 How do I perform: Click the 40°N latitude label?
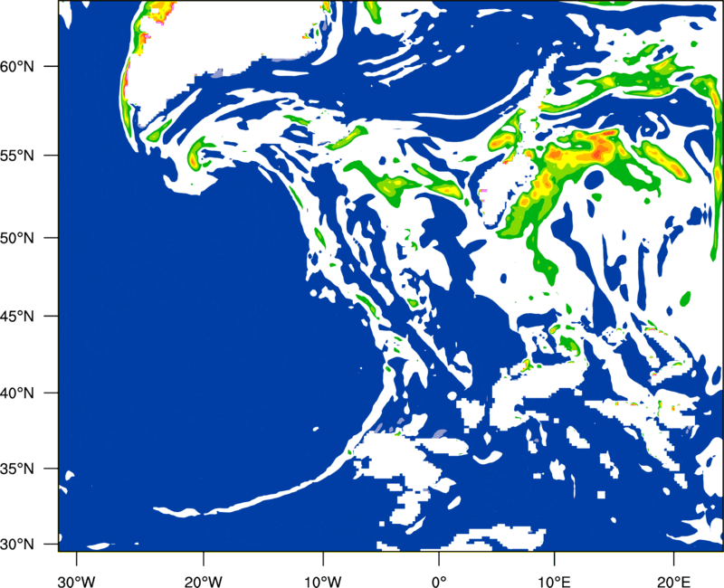[x=17, y=394]
